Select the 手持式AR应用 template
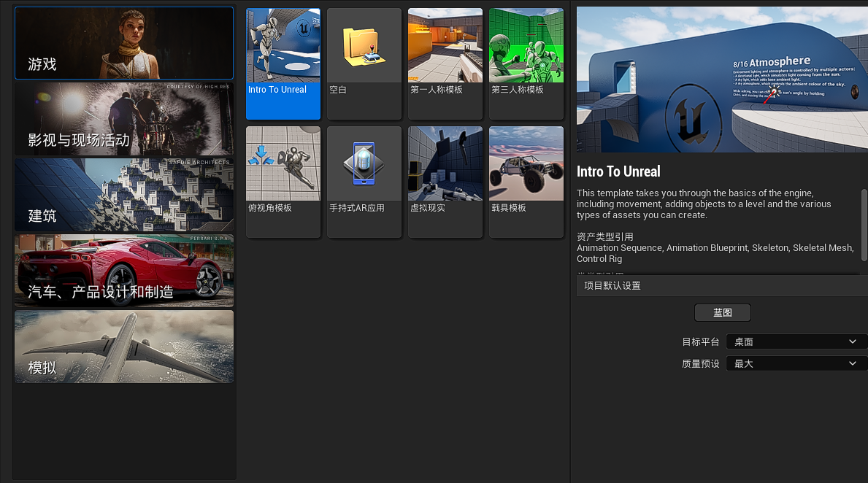Screen dimensions: 868x483 [364, 182]
